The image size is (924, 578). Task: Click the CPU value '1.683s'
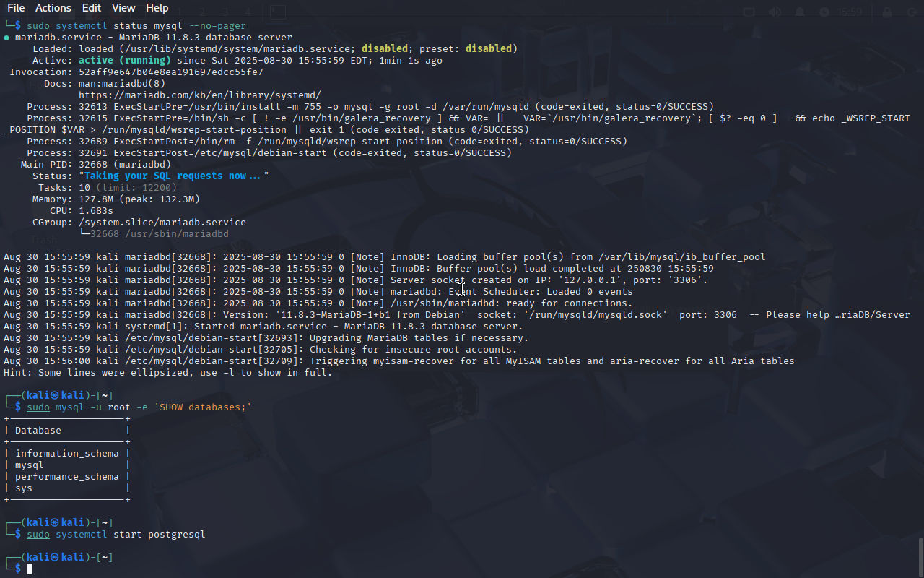(x=96, y=211)
